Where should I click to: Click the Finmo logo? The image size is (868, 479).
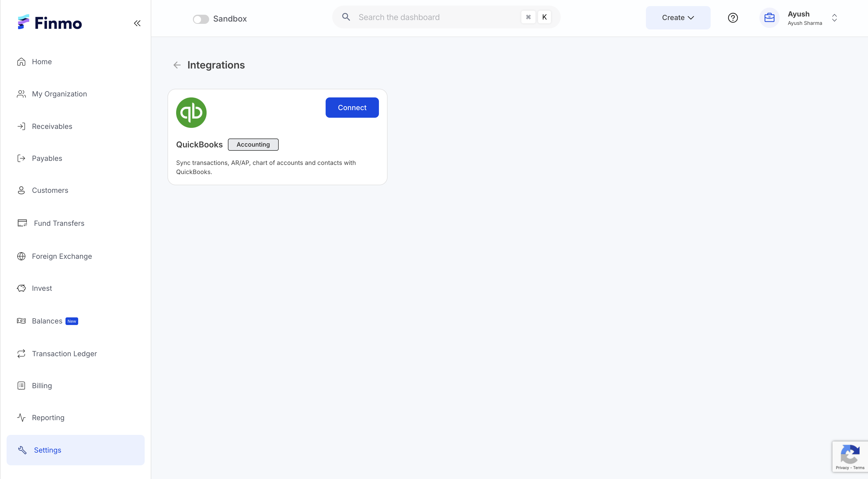pyautogui.click(x=50, y=23)
